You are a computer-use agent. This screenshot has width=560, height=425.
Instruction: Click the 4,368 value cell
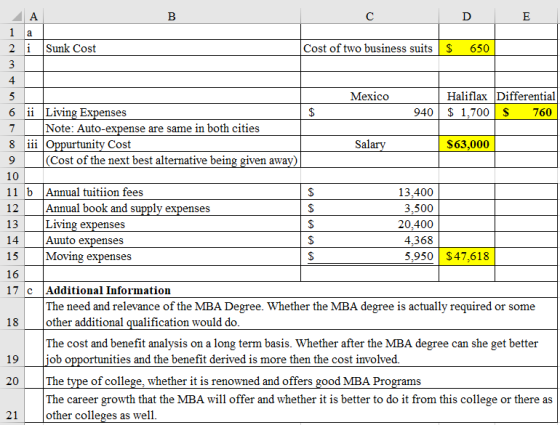tap(369, 240)
